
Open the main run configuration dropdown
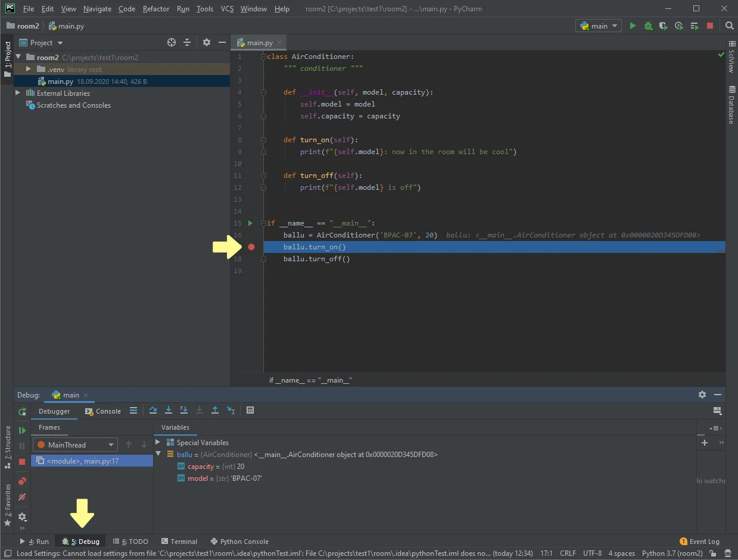pos(599,26)
